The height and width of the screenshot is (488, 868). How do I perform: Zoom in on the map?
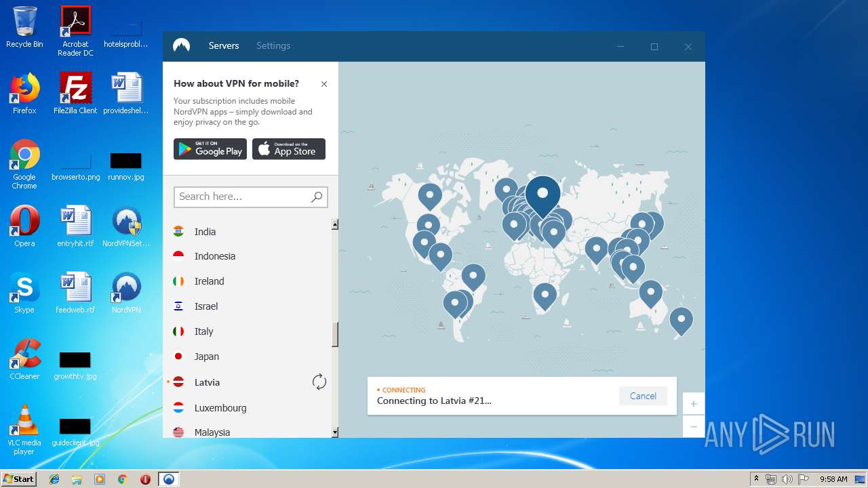coord(694,404)
